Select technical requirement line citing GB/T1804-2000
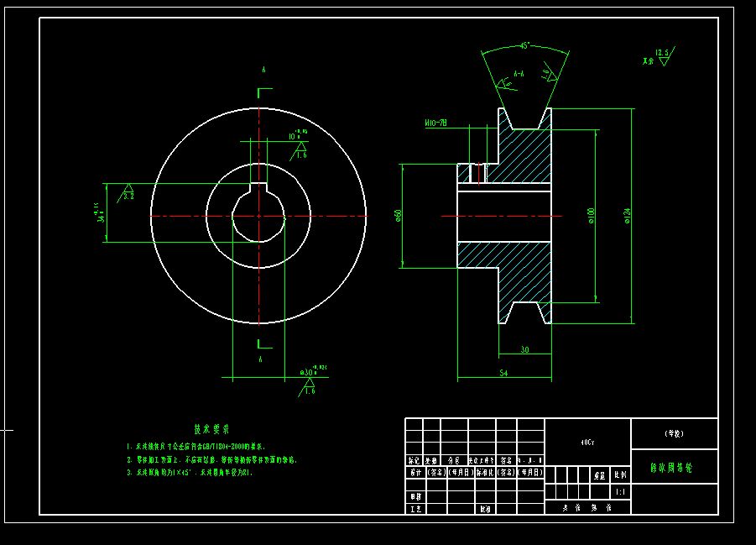Image resolution: width=756 pixels, height=545 pixels. click(196, 447)
